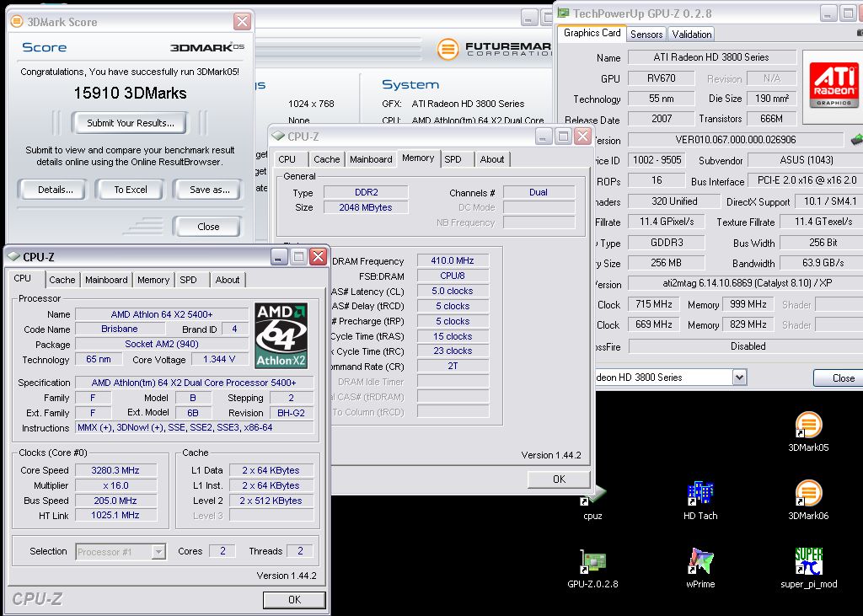Image resolution: width=863 pixels, height=616 pixels.
Task: Launch the wPrime desktop icon
Action: [x=700, y=568]
